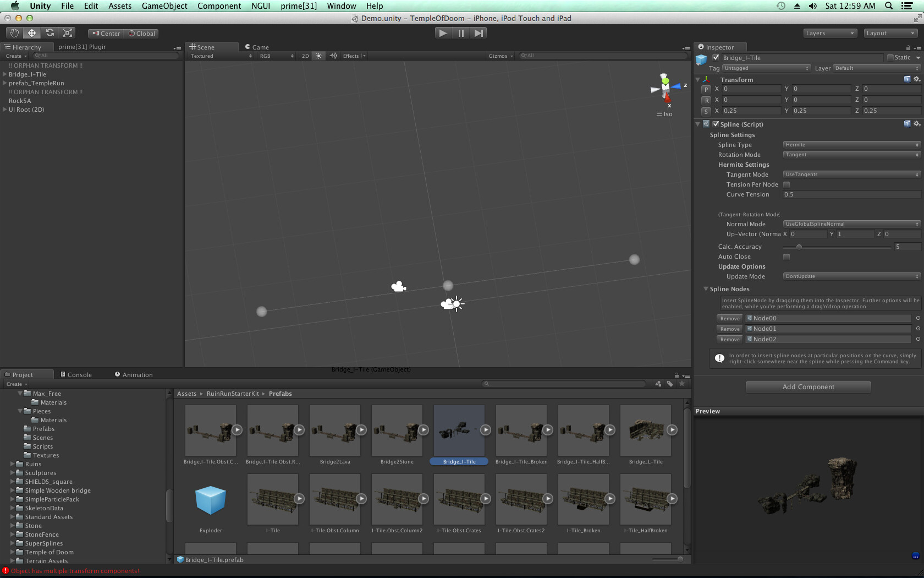Image resolution: width=924 pixels, height=578 pixels.
Task: Toggle Tension Per Node in Spline settings
Action: 787,184
